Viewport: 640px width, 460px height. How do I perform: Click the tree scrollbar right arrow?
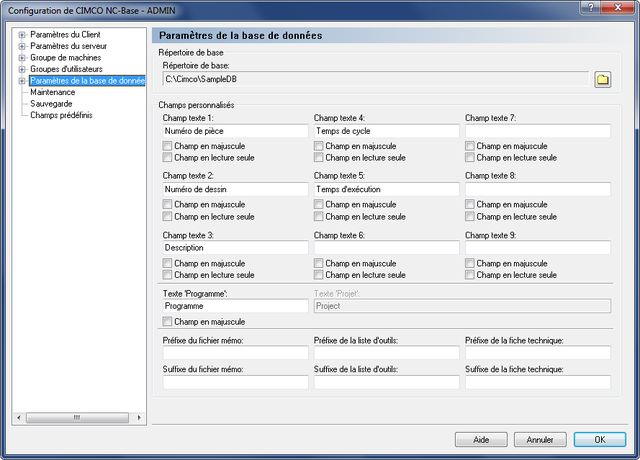pos(139,418)
